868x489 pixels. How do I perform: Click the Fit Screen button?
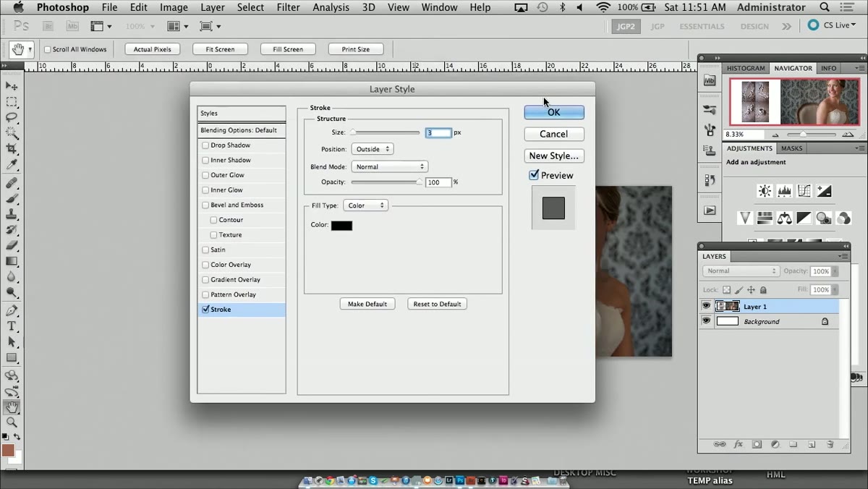pos(220,49)
